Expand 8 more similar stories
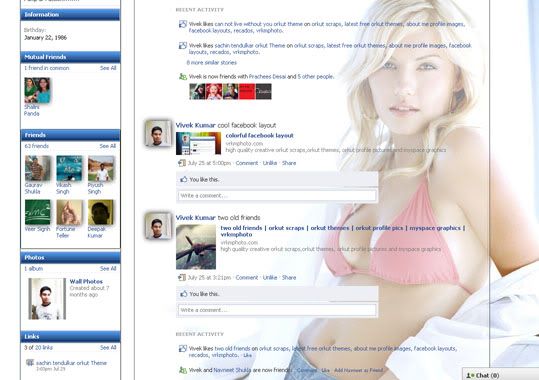539x380 pixels. click(x=212, y=63)
